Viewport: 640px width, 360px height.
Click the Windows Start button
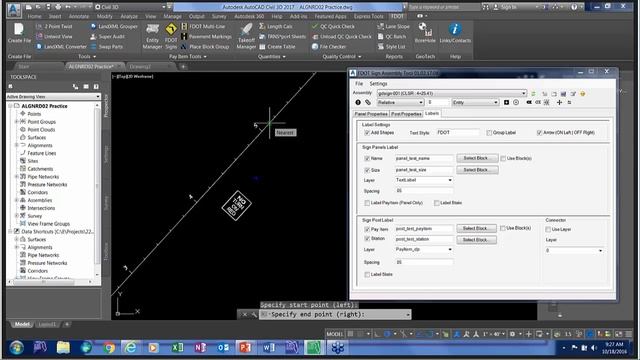coord(16,348)
